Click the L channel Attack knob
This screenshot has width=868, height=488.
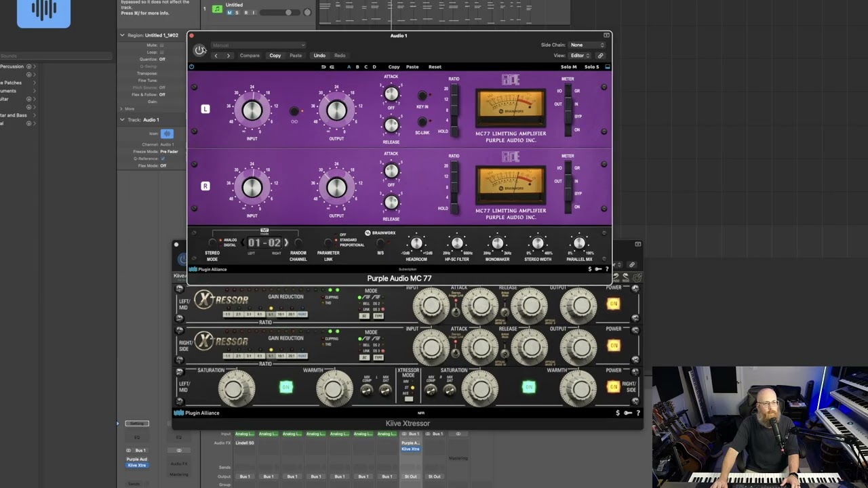point(391,94)
